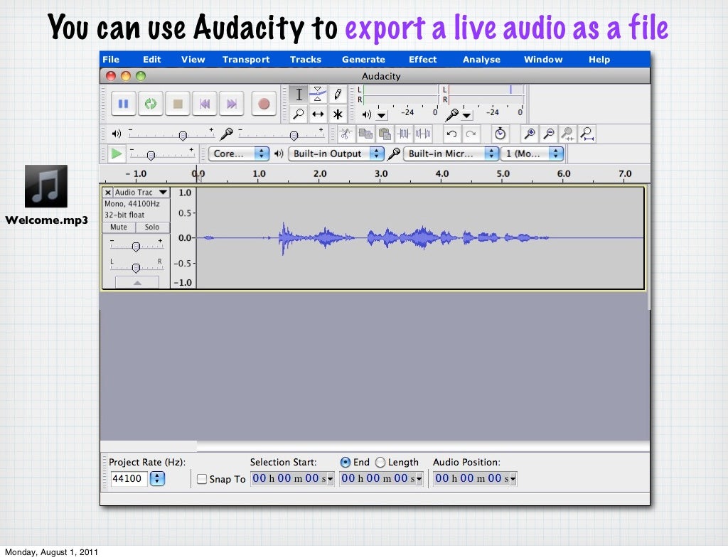This screenshot has height=560, width=728.
Task: Skip to start of track
Action: (204, 104)
